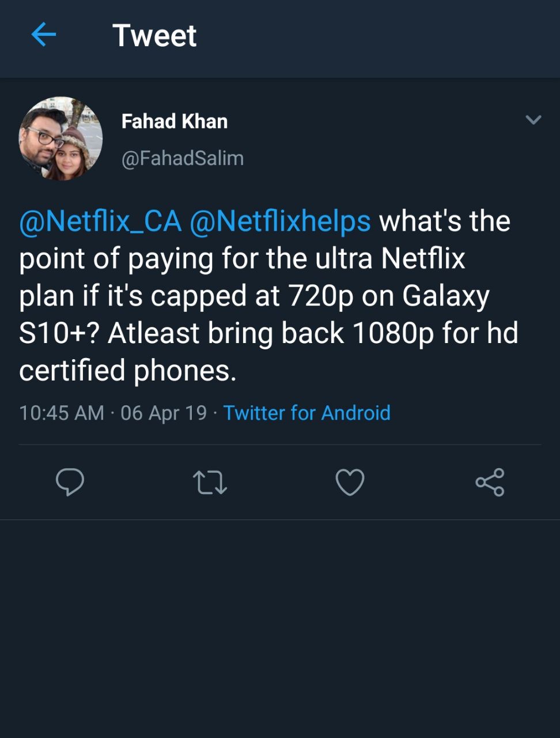Open the tweet options chevron menu

pyautogui.click(x=533, y=120)
